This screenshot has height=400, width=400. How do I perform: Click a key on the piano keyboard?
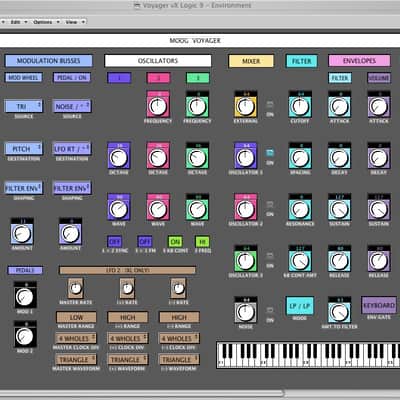[x=308, y=355]
